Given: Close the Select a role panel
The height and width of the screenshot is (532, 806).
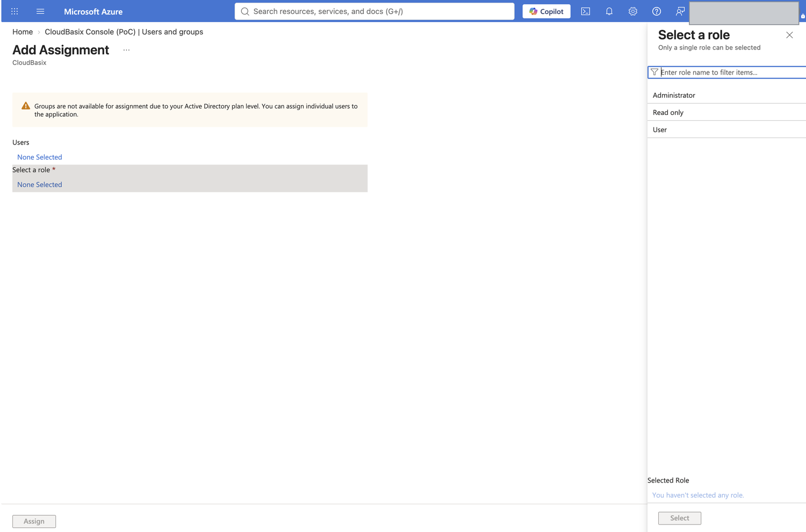Looking at the screenshot, I should coord(789,35).
